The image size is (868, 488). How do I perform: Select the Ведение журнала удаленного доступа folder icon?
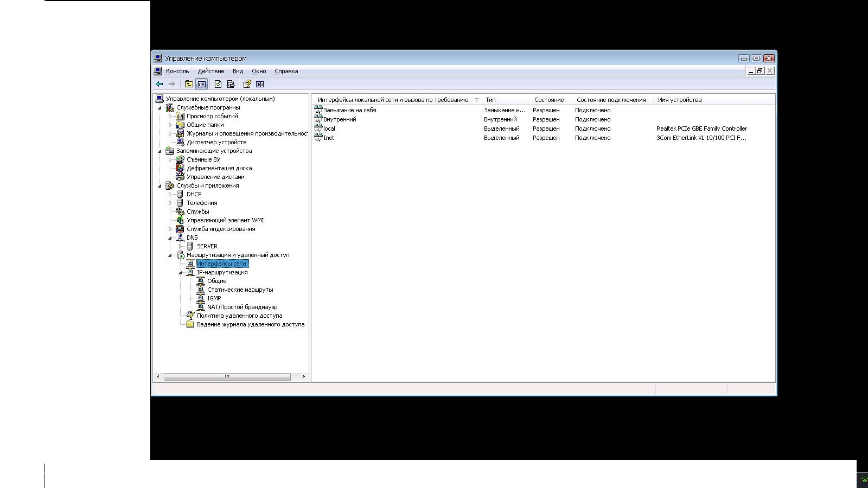click(190, 324)
